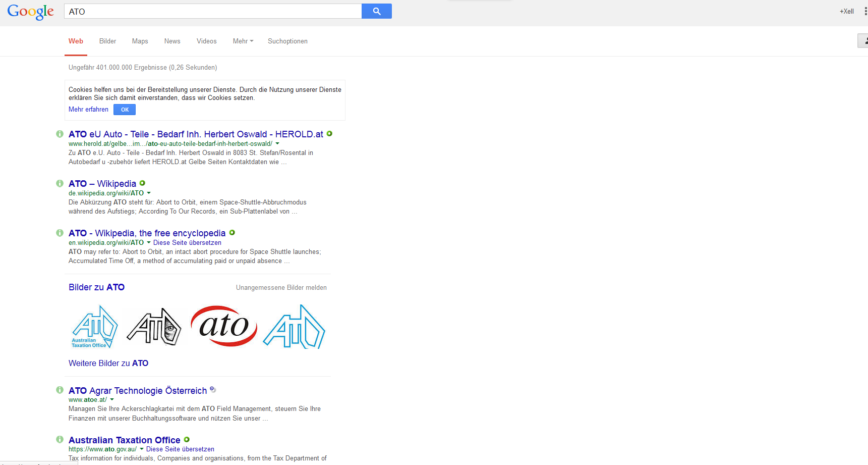
Task: Expand dropdown arrow next to herold.at URL
Action: click(277, 144)
